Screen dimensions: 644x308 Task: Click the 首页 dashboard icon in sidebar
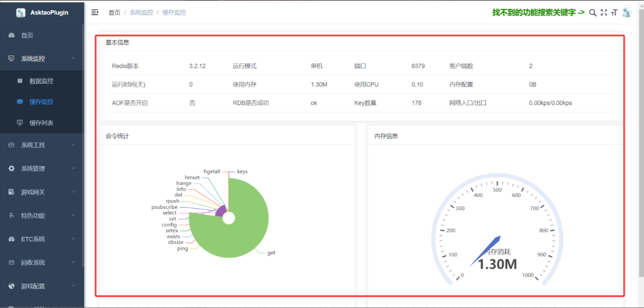tap(12, 35)
